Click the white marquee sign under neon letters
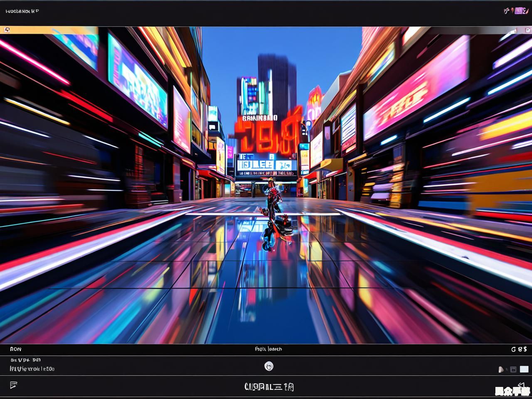532x399 pixels. pyautogui.click(x=266, y=165)
